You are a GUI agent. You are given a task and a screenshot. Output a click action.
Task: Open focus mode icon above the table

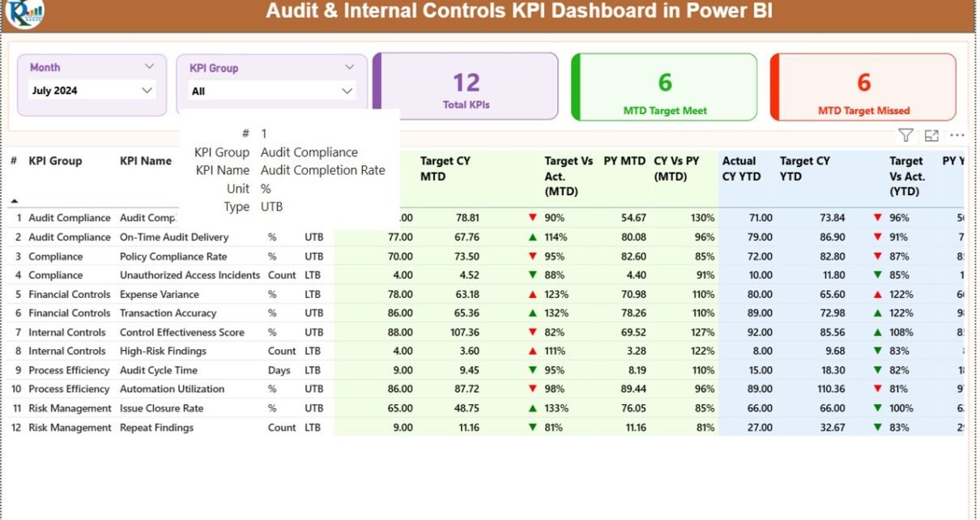931,135
